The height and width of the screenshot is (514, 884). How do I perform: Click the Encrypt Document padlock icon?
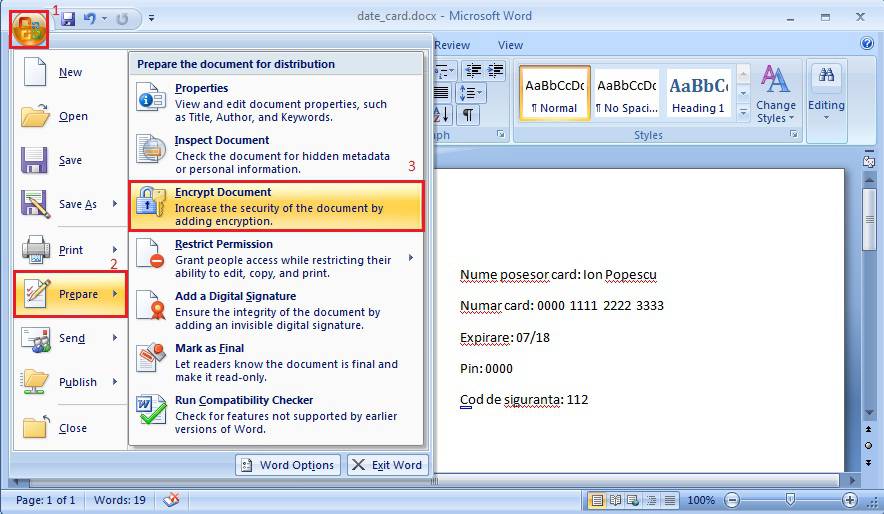click(x=151, y=202)
